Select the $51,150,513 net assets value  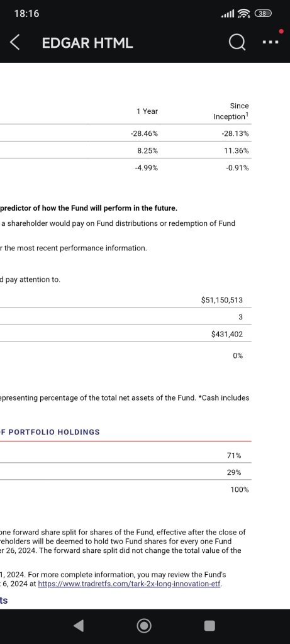[222, 300]
